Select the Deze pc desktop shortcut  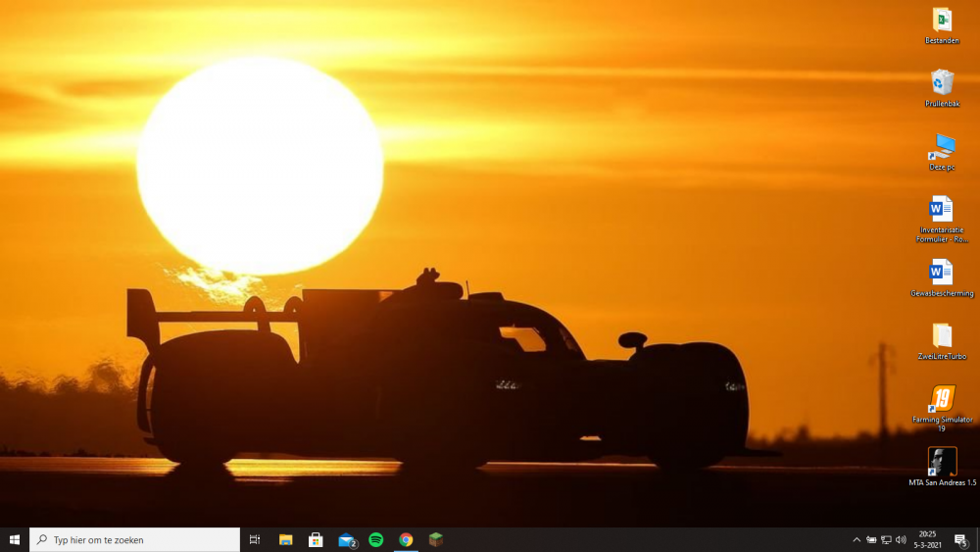click(x=942, y=147)
